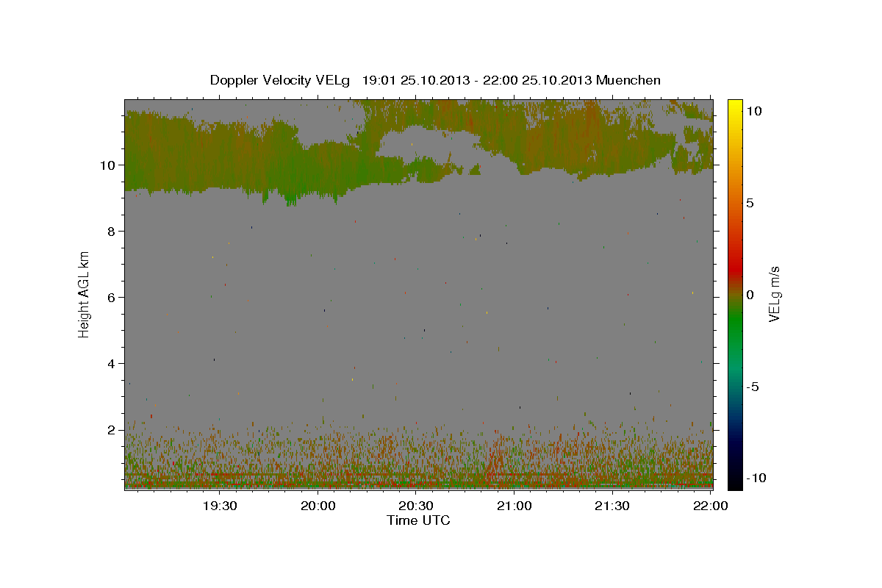Screen dimensions: 882x588
Task: Click the 21:00 time tick label
Action: [x=514, y=506]
